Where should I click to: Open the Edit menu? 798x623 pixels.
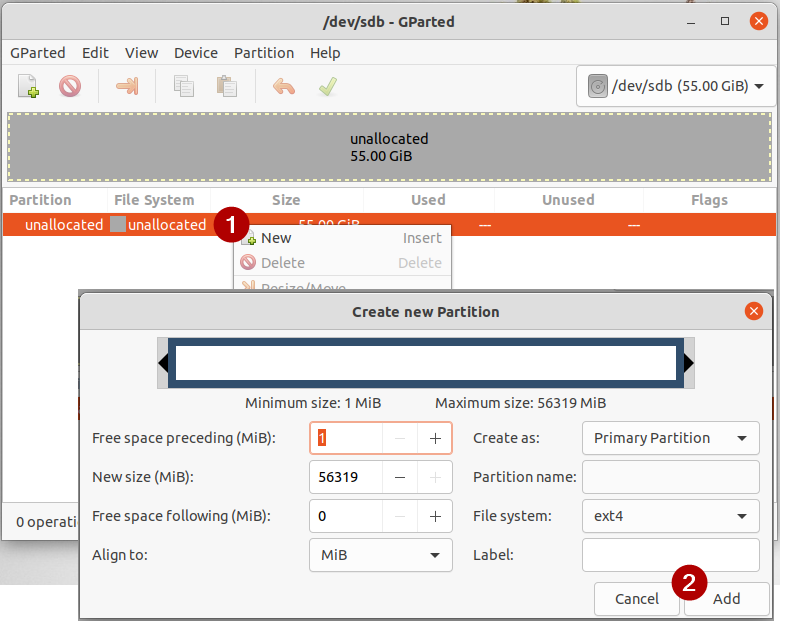(95, 53)
